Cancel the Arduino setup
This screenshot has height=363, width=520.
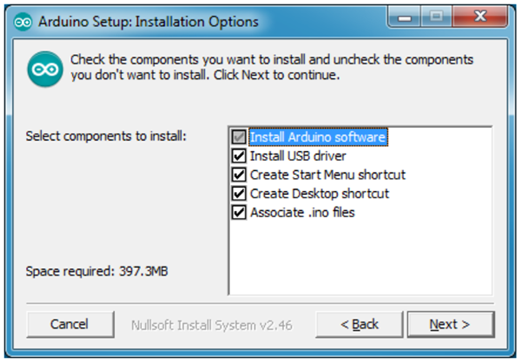[x=70, y=324]
